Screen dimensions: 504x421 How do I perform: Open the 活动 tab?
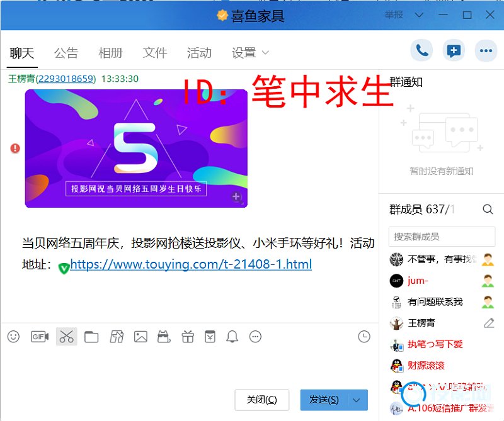coord(199,53)
